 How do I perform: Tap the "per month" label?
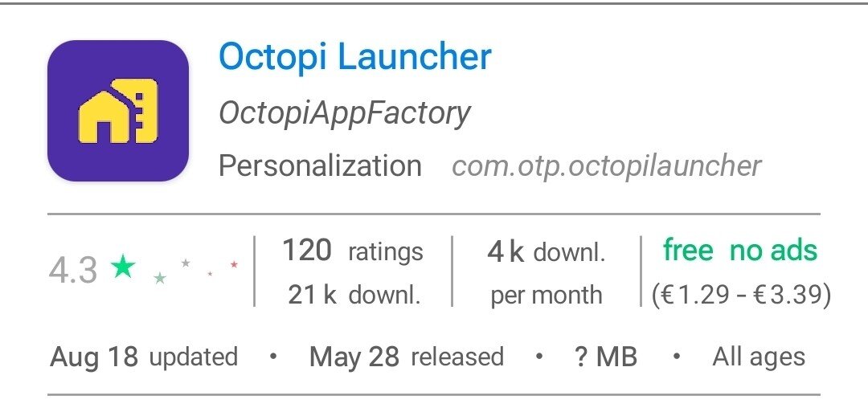[546, 295]
